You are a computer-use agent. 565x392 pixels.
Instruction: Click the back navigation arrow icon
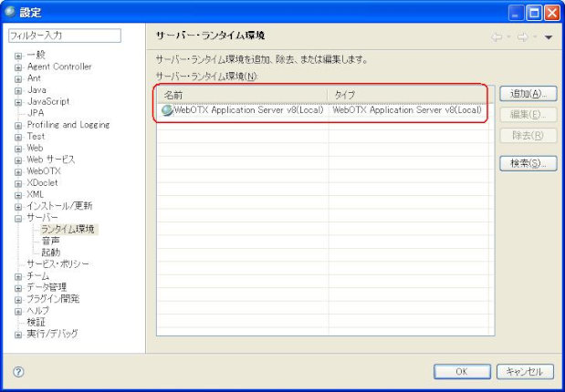(x=497, y=37)
